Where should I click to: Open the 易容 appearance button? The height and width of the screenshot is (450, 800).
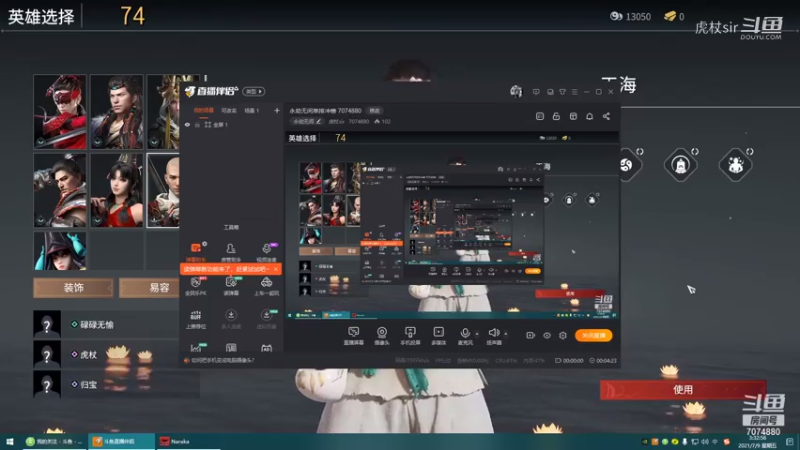150,288
